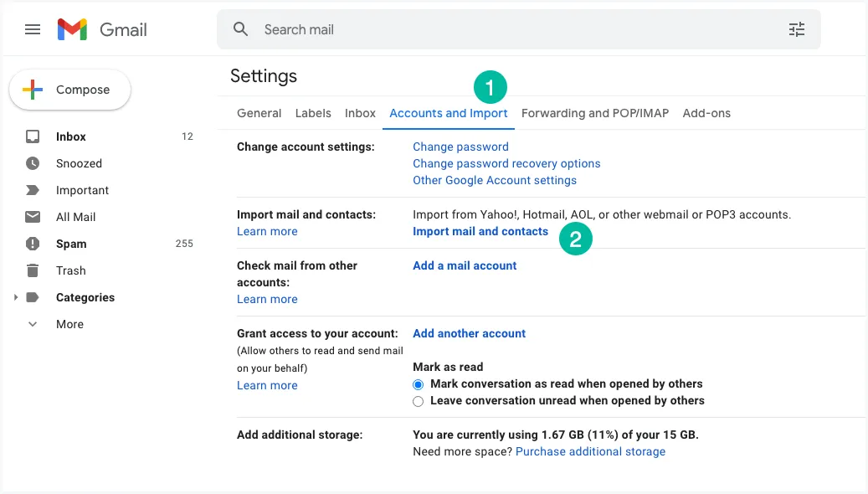Select Mark conversation as read option
Viewport: 868px width, 494px height.
(418, 384)
